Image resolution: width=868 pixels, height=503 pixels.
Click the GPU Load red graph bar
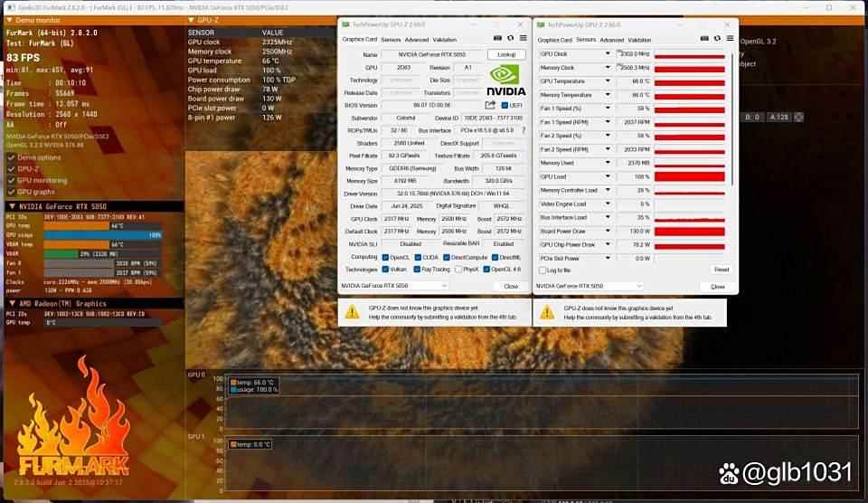click(690, 176)
